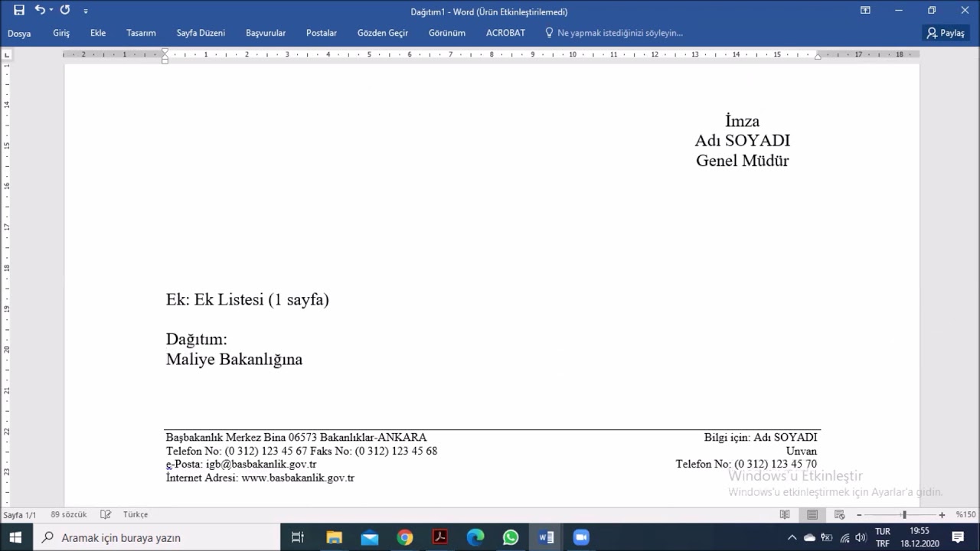Show hidden system tray icons
This screenshot has height=551, width=980.
click(x=792, y=537)
